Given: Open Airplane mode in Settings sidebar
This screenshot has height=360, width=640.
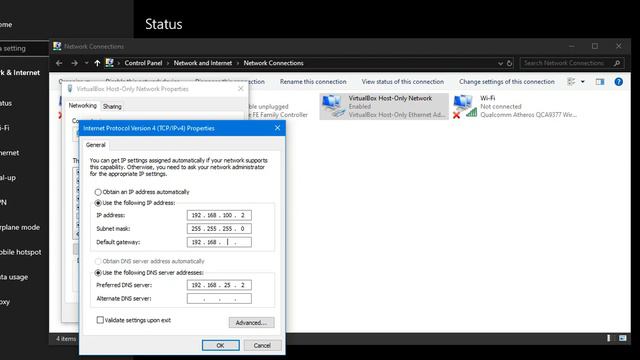Looking at the screenshot, I should tap(20, 227).
